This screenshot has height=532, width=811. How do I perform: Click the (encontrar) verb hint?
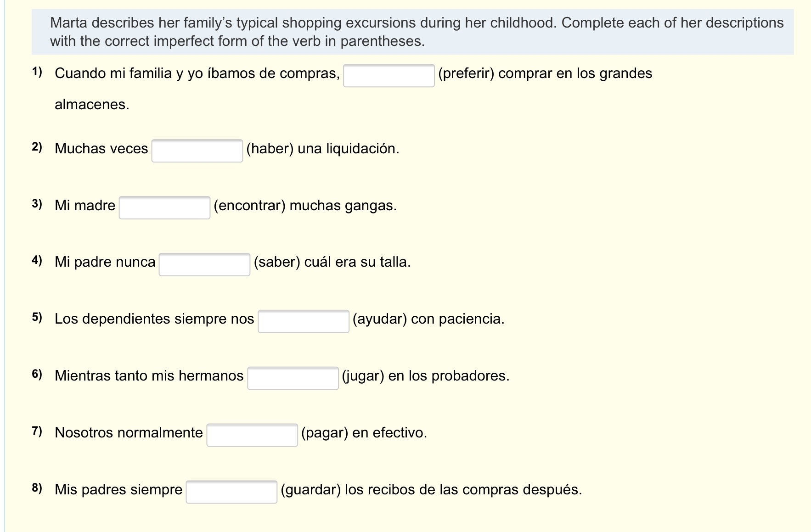[250, 205]
